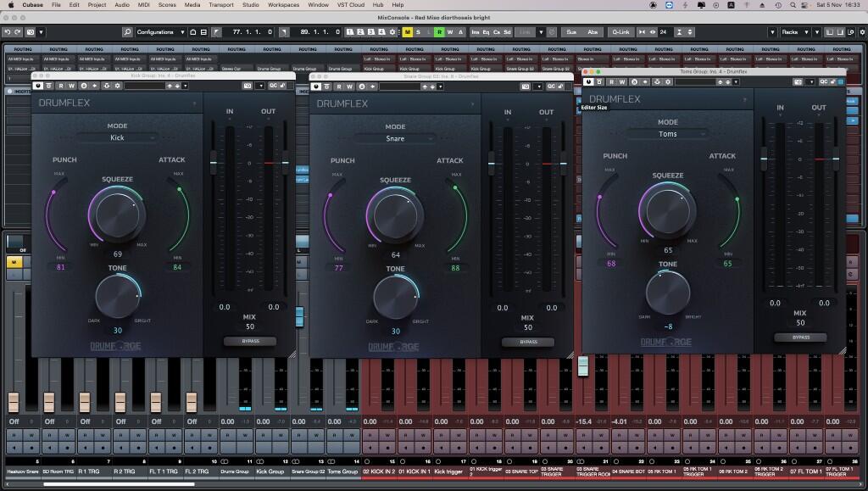The image size is (868, 491).
Task: Click Kick Drumflex preset snapshot camera icon
Action: pos(248,86)
